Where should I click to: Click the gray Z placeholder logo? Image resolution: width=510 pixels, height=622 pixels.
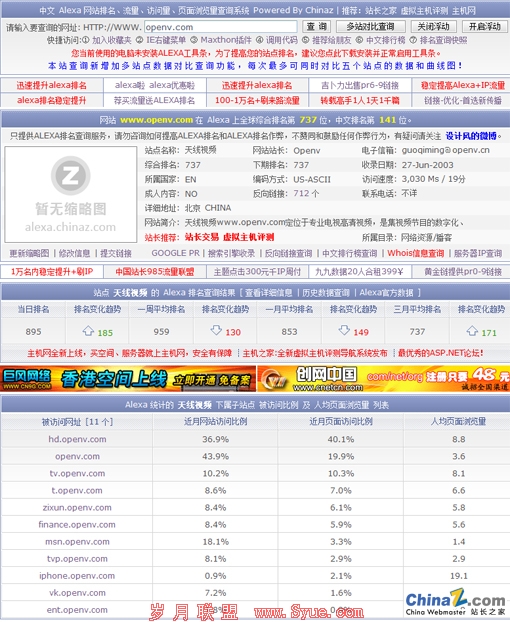(x=71, y=175)
